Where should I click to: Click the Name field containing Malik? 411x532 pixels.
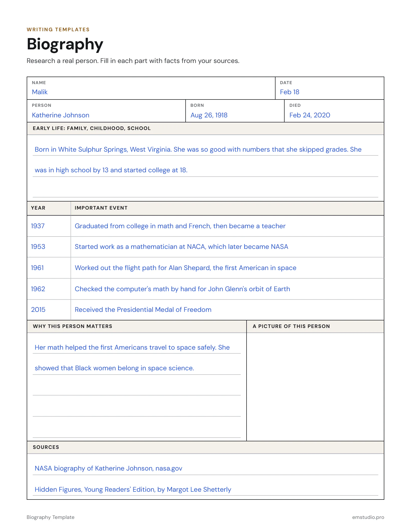151,88
